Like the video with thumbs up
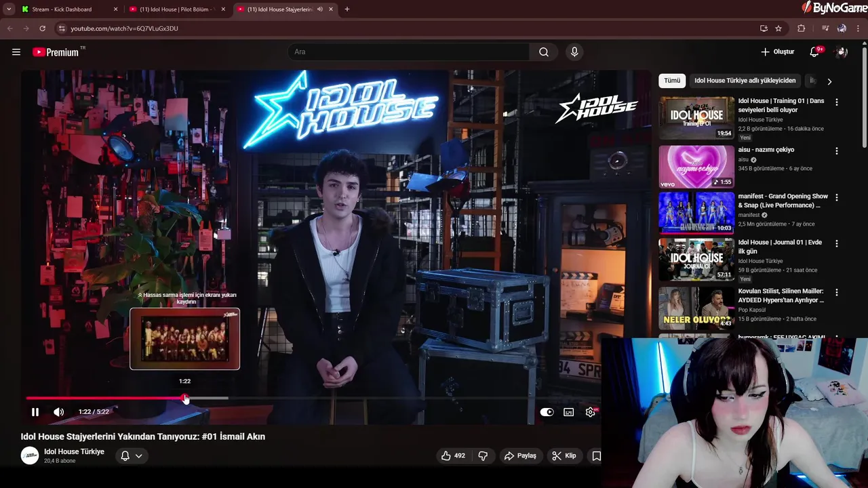868x488 pixels. pos(453,455)
